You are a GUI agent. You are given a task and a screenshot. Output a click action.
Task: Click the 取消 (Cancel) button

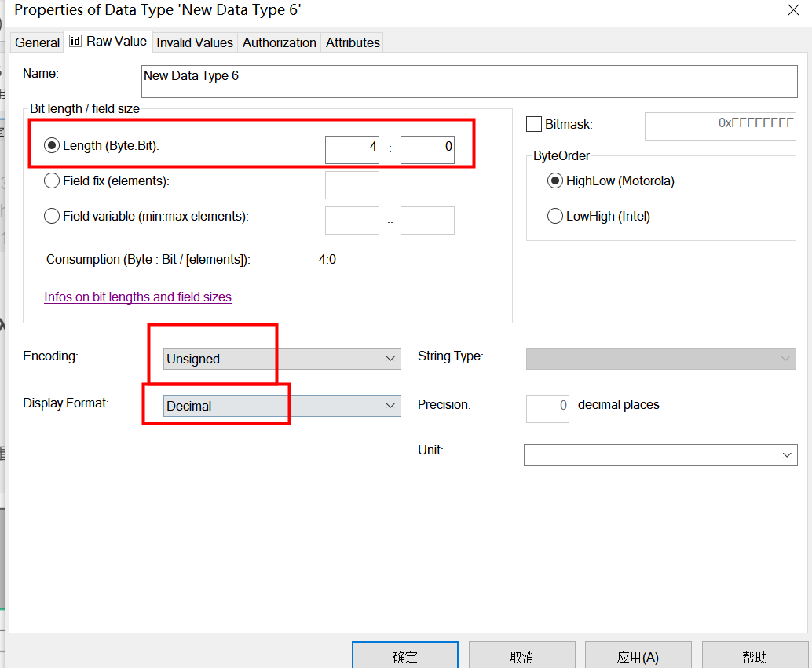(x=521, y=656)
